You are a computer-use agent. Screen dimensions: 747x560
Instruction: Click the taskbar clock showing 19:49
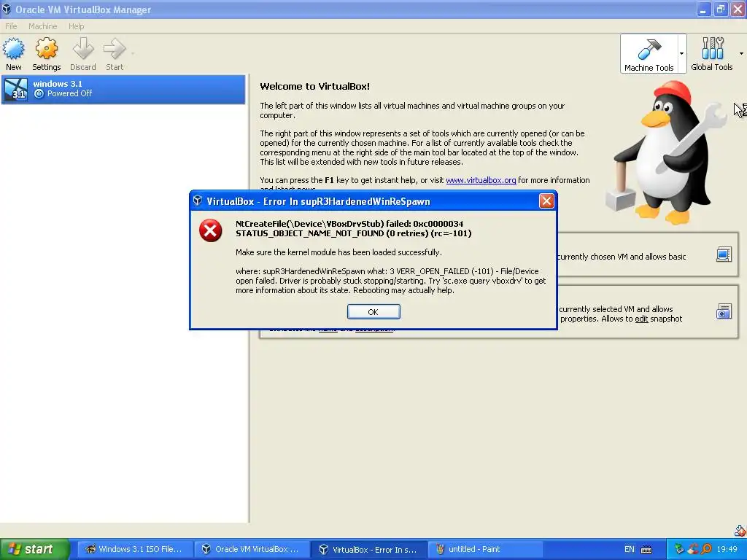[727, 549]
